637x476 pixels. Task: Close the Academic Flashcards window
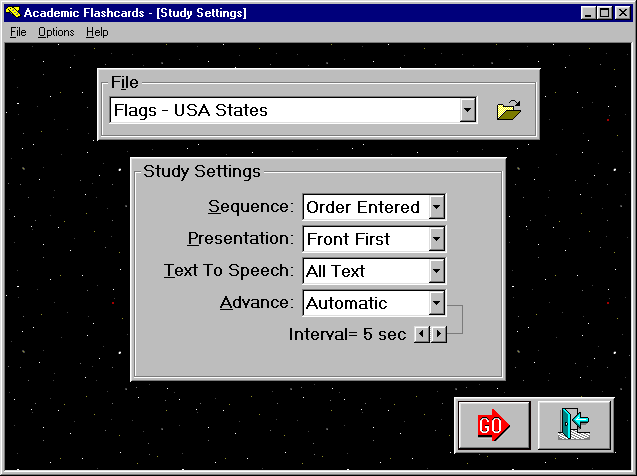624,13
